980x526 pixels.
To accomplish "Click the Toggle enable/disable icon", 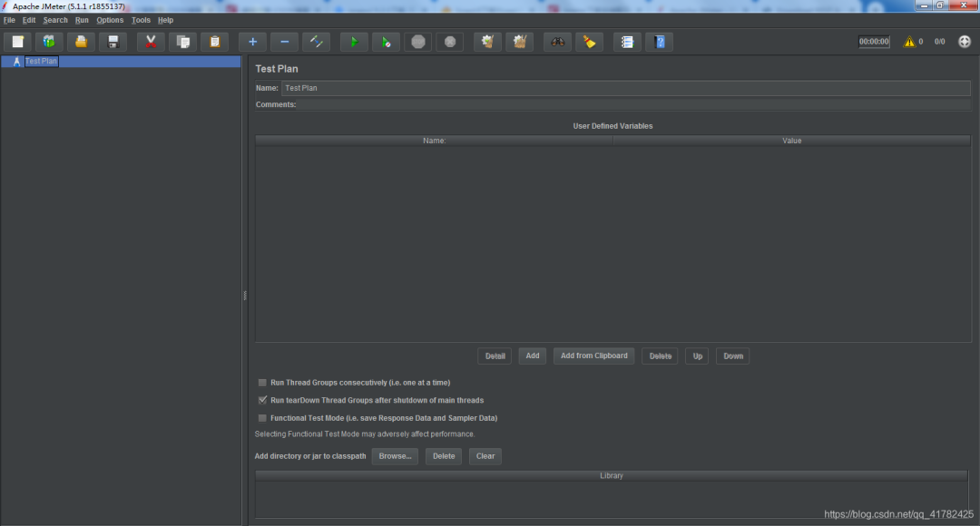I will (x=317, y=42).
